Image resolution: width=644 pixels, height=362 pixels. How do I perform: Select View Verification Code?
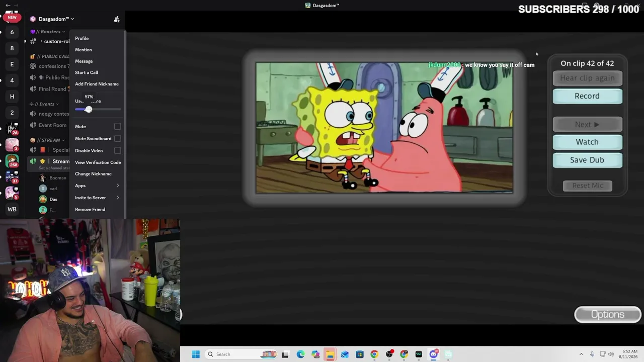pos(97,162)
